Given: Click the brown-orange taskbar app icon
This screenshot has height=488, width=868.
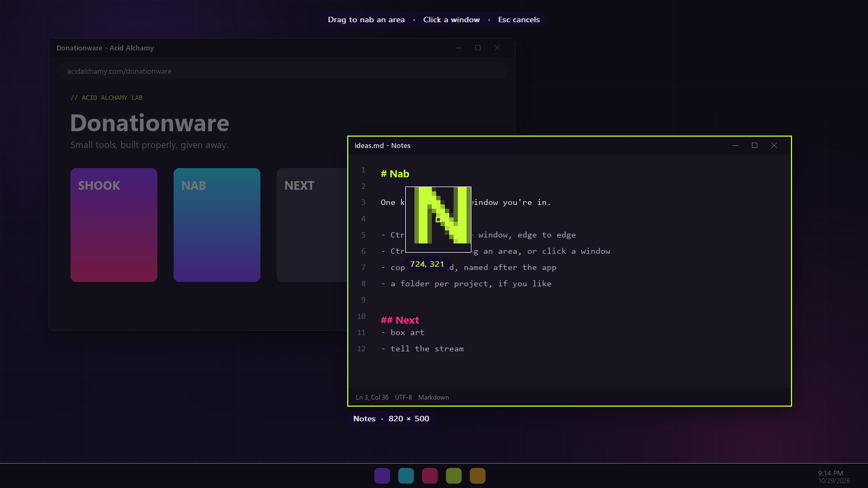Looking at the screenshot, I should pyautogui.click(x=477, y=476).
